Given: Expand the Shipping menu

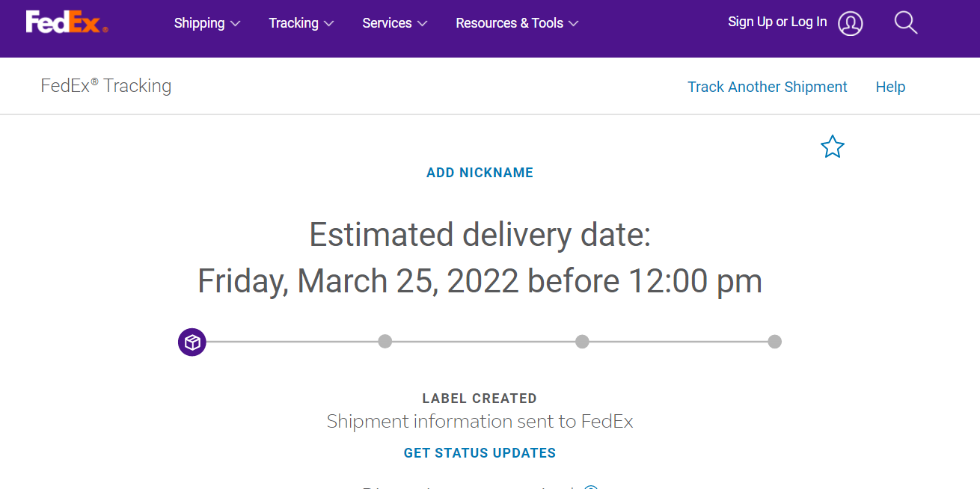Looking at the screenshot, I should click(x=207, y=23).
